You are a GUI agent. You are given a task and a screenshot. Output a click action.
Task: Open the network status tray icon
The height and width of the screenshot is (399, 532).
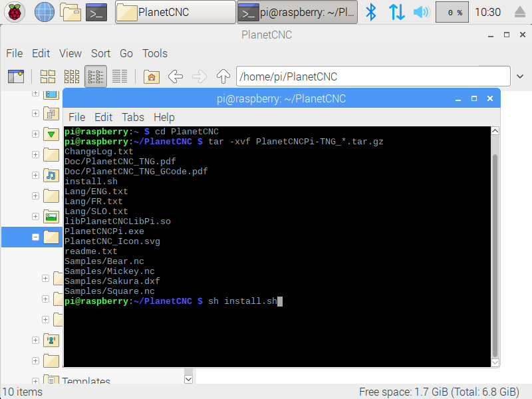pyautogui.click(x=397, y=12)
